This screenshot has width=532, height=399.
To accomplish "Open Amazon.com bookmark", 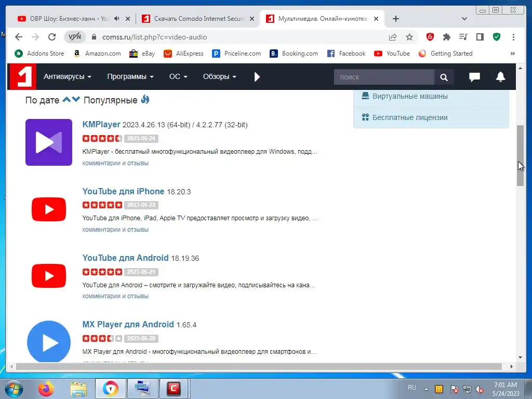I will [97, 54].
